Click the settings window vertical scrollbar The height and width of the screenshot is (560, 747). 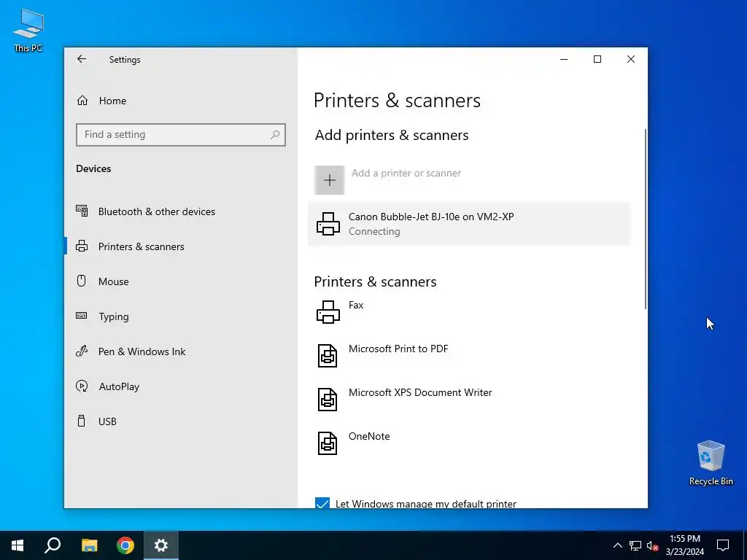645,219
